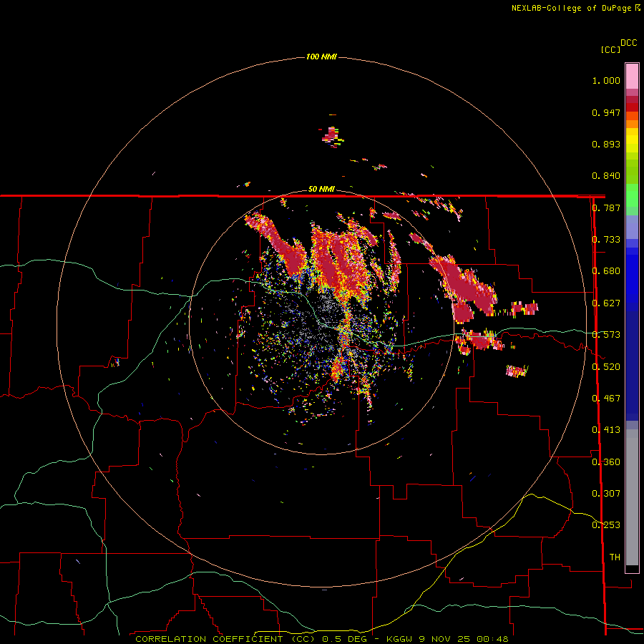644x644 pixels.
Task: Select the [CC] units label
Action: pos(610,49)
